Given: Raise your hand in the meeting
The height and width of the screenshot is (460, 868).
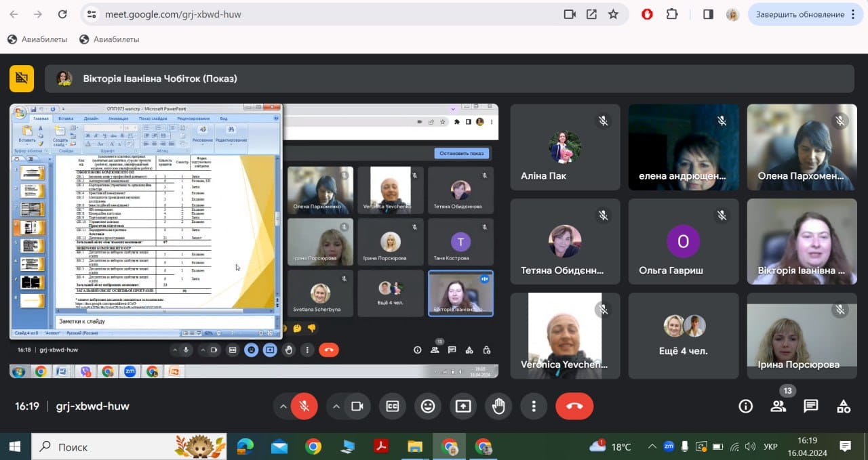Looking at the screenshot, I should (x=498, y=406).
